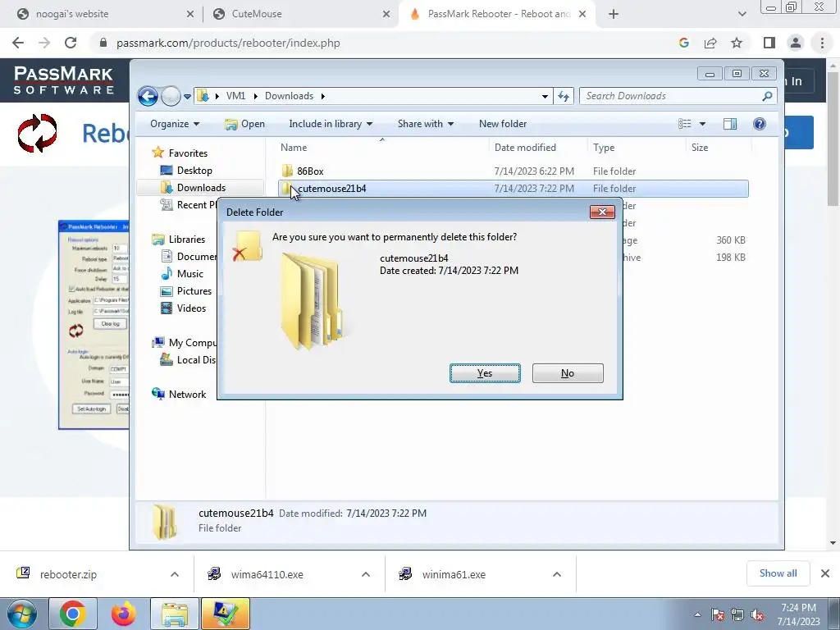The image size is (840, 630).
Task: Go back in Explorer navigation
Action: coord(148,97)
